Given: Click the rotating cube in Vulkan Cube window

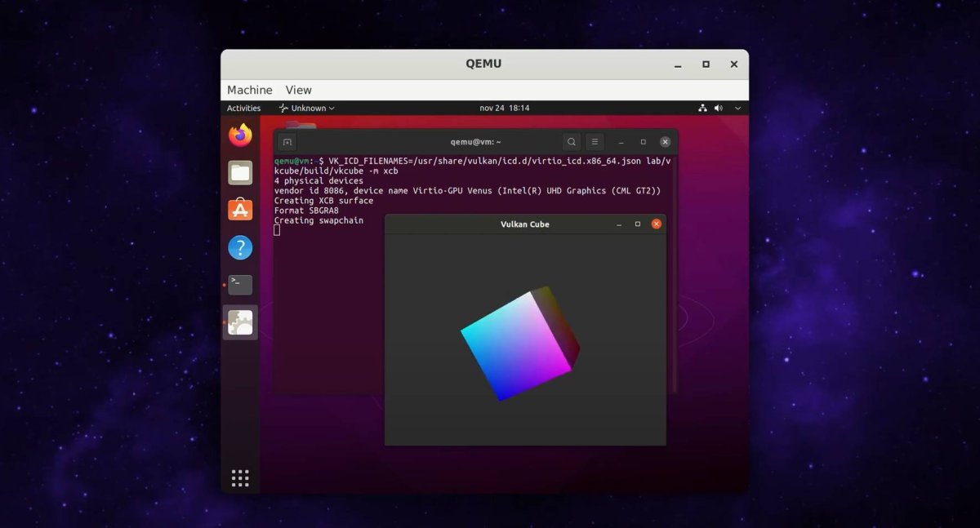Looking at the screenshot, I should tap(519, 343).
